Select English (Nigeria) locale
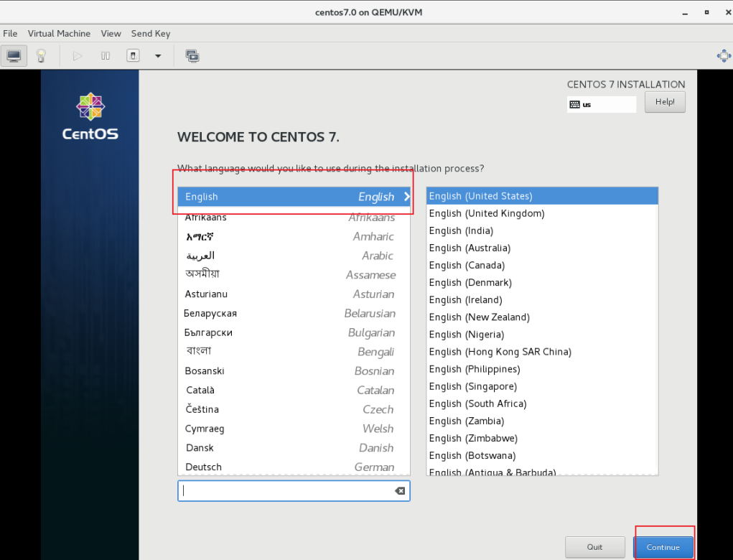733x560 pixels. coord(542,335)
